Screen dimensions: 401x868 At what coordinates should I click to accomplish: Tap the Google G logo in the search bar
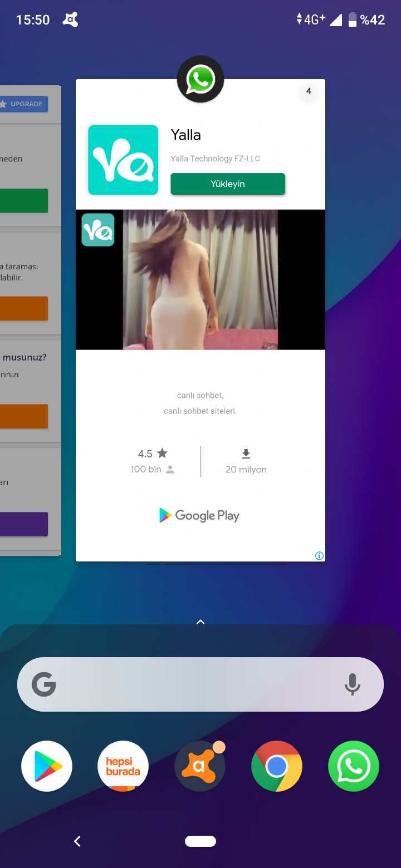click(43, 684)
